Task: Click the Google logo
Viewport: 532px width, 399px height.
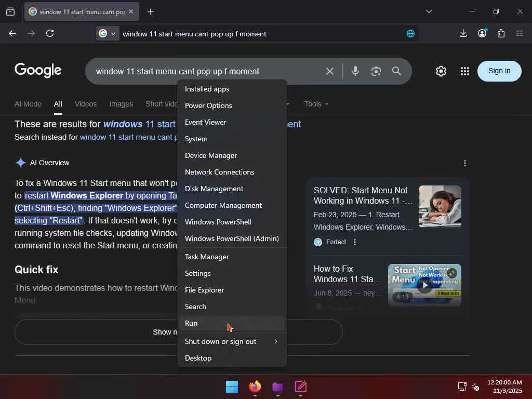Action: (38, 70)
